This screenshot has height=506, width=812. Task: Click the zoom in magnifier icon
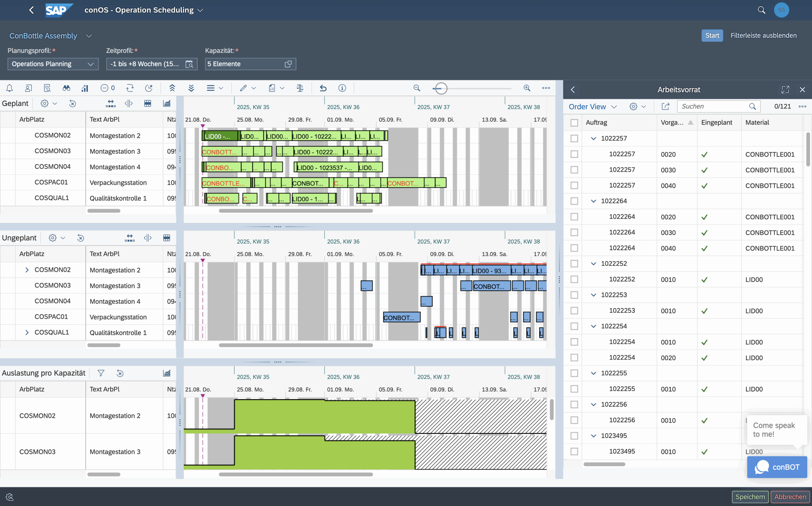pos(527,88)
